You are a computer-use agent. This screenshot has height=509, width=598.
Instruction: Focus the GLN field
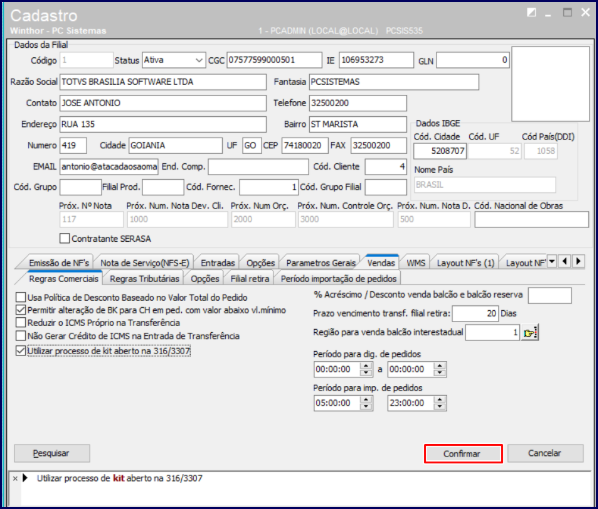coord(473,60)
